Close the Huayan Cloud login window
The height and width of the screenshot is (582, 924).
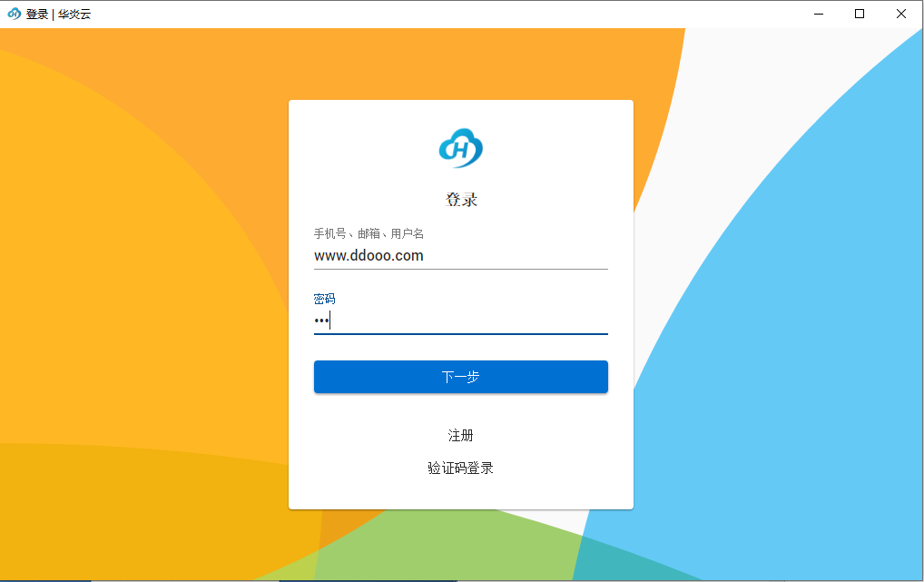click(x=900, y=14)
